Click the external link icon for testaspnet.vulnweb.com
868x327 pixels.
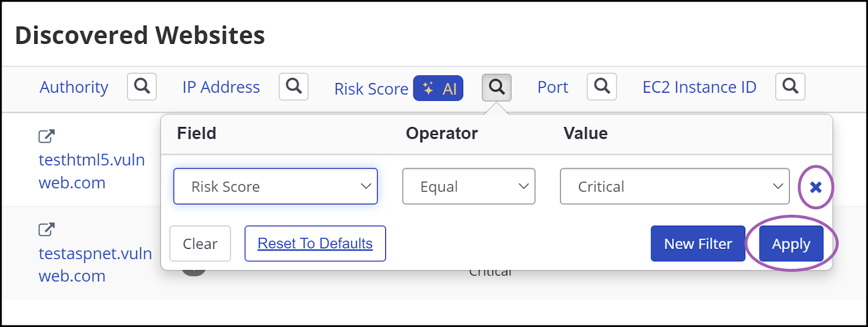(x=46, y=229)
